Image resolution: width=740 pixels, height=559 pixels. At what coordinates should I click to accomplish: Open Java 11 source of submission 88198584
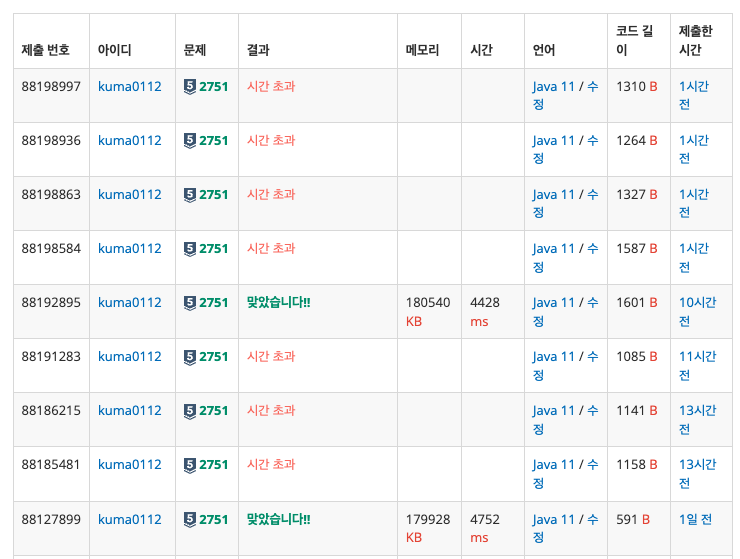click(554, 248)
